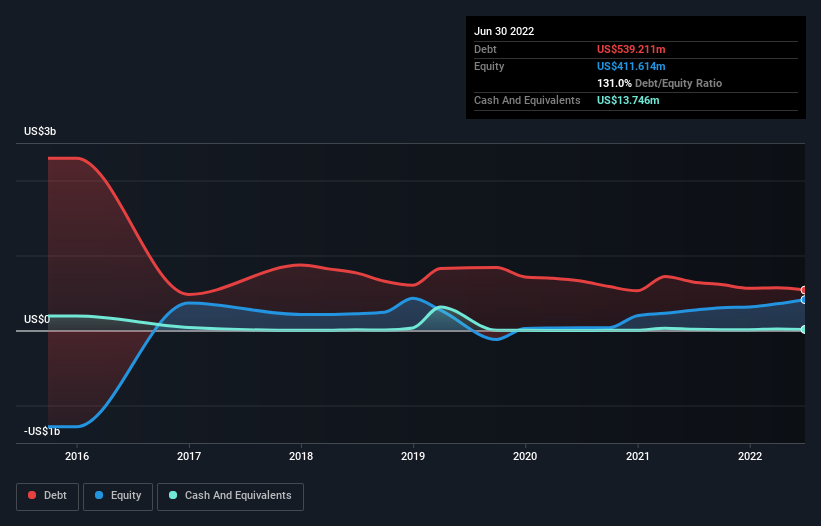Image resolution: width=821 pixels, height=526 pixels.
Task: Click the US$3b y-axis label
Action: (40, 131)
